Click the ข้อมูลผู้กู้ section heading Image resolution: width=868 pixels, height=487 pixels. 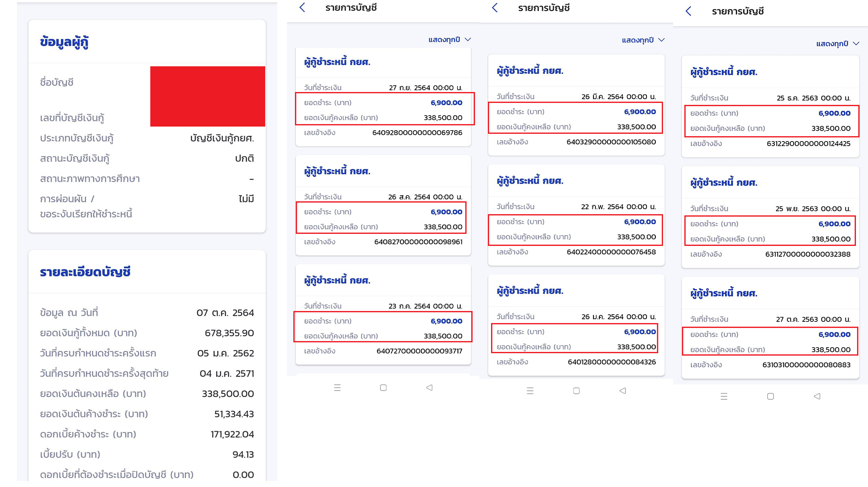point(64,42)
